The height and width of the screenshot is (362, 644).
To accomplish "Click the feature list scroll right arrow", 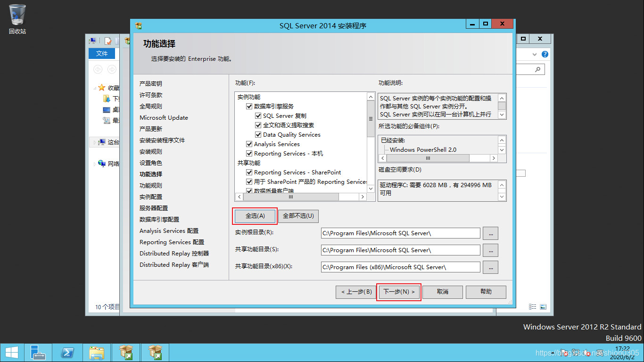I will [363, 197].
